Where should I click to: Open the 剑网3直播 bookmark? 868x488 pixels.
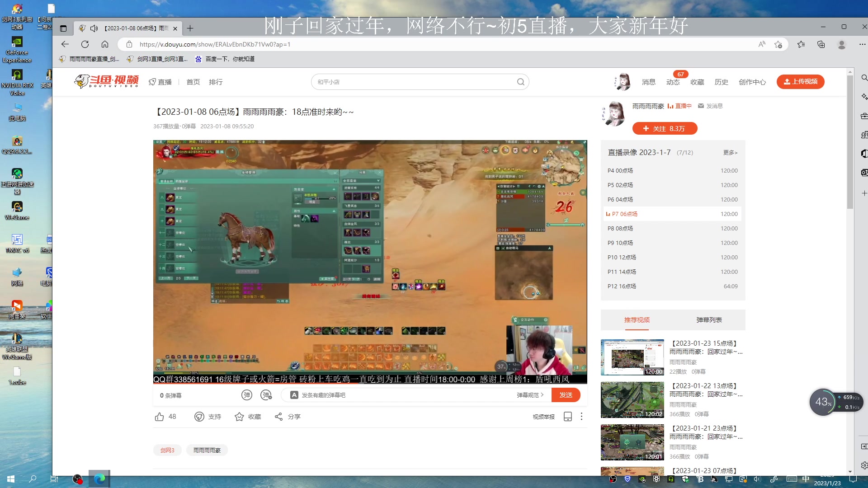(x=157, y=59)
